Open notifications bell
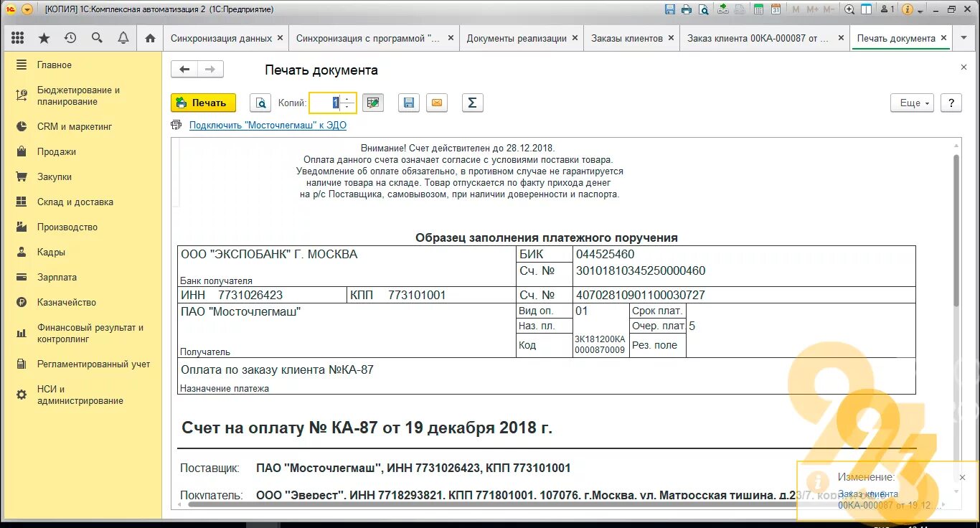Screen dimensions: 980x528 coord(123,38)
